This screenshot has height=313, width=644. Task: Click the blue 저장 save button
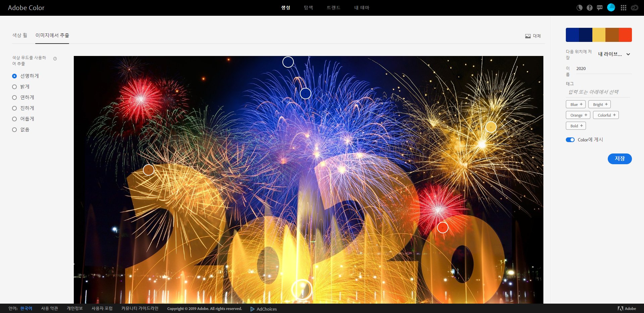[620, 159]
